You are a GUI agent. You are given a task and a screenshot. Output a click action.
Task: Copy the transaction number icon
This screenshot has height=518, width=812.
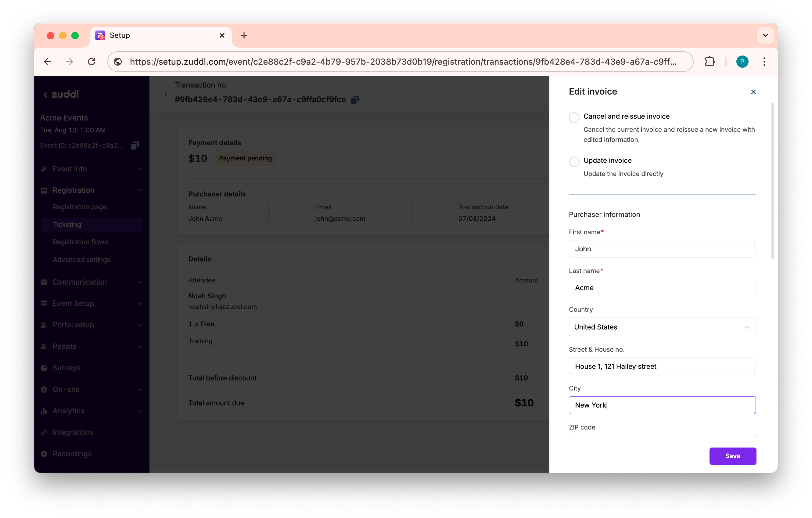(x=354, y=99)
